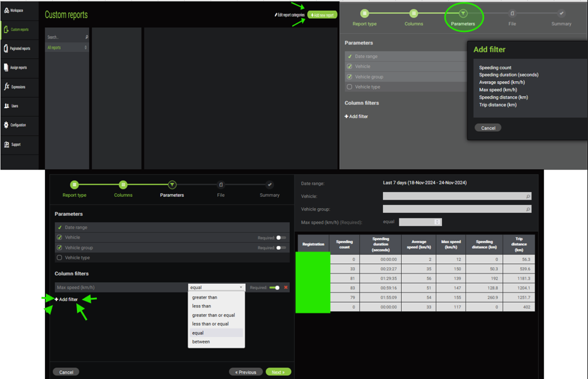Pick 'Speeding duration (seconds)' in Add filter list
The height and width of the screenshot is (379, 588).
click(508, 75)
